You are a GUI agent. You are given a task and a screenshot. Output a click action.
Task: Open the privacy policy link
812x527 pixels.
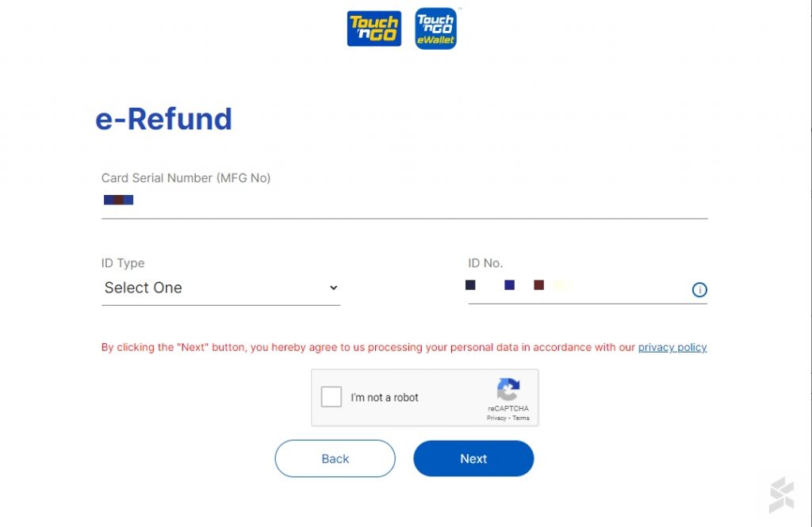click(672, 347)
